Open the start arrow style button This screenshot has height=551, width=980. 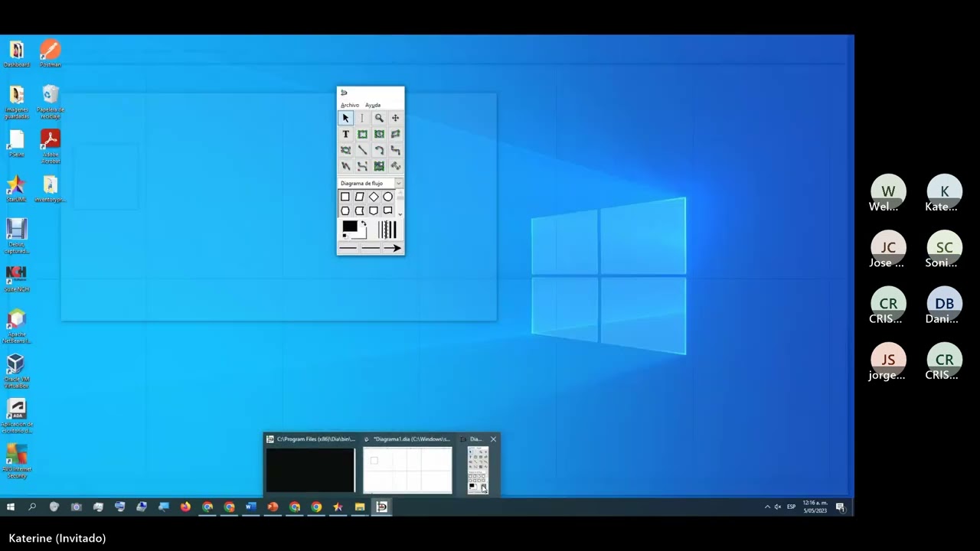pyautogui.click(x=348, y=248)
